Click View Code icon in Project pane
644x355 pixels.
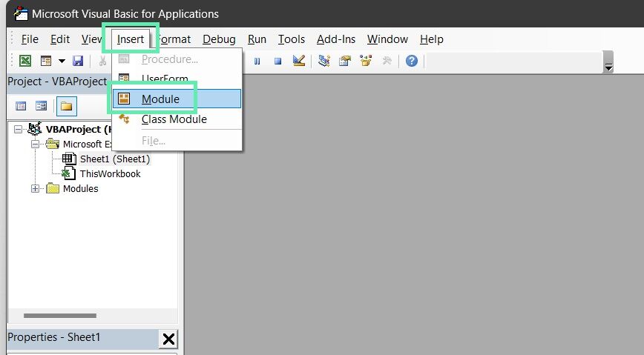click(21, 106)
